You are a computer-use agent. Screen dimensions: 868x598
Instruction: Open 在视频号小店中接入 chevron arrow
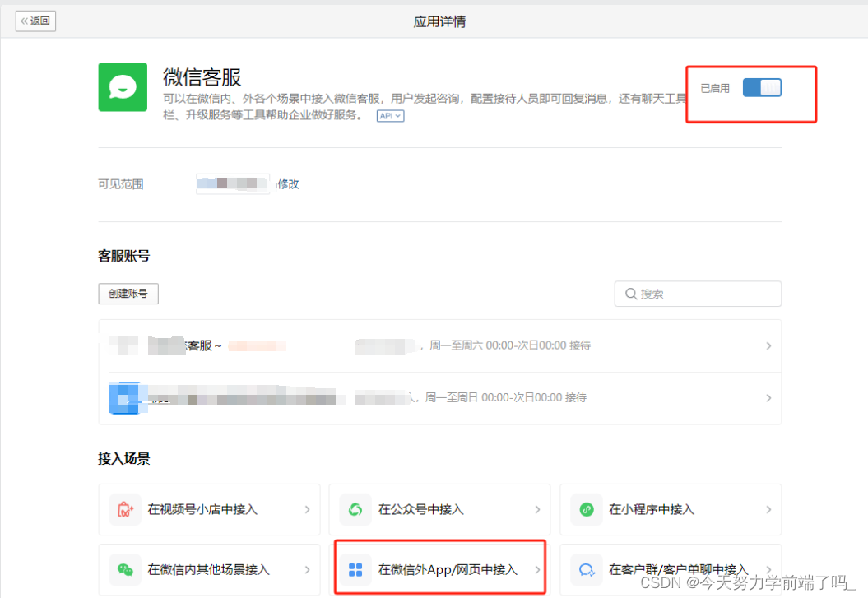307,509
